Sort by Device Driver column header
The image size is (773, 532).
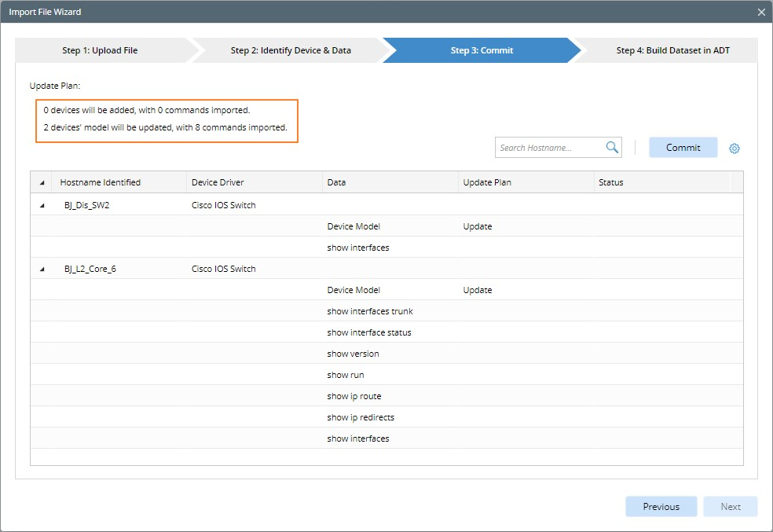point(218,182)
